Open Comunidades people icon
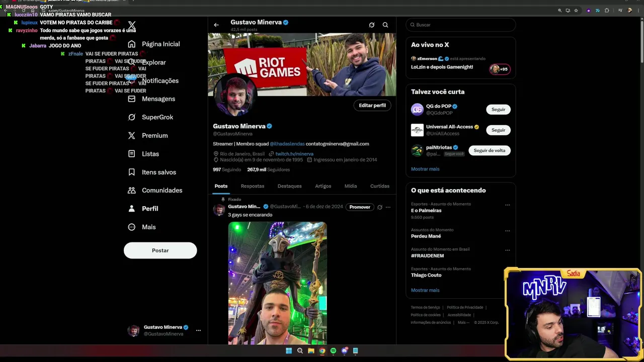This screenshot has height=362, width=644. [132, 191]
